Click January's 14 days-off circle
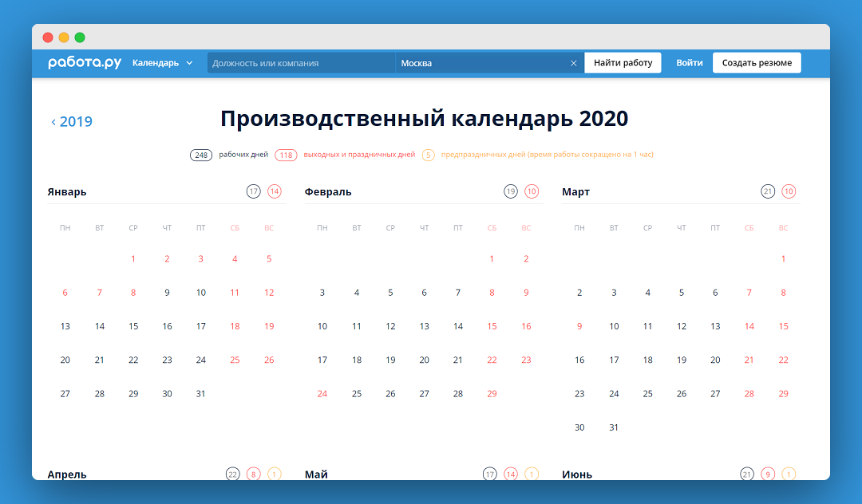Screen dimensions: 862x504 point(275,191)
